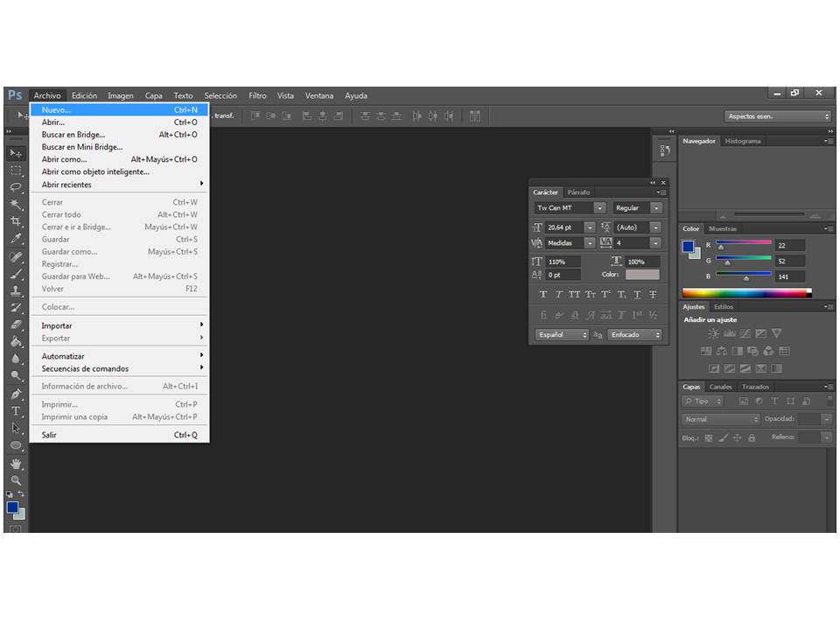Select the Eyedropper tool

(x=16, y=238)
